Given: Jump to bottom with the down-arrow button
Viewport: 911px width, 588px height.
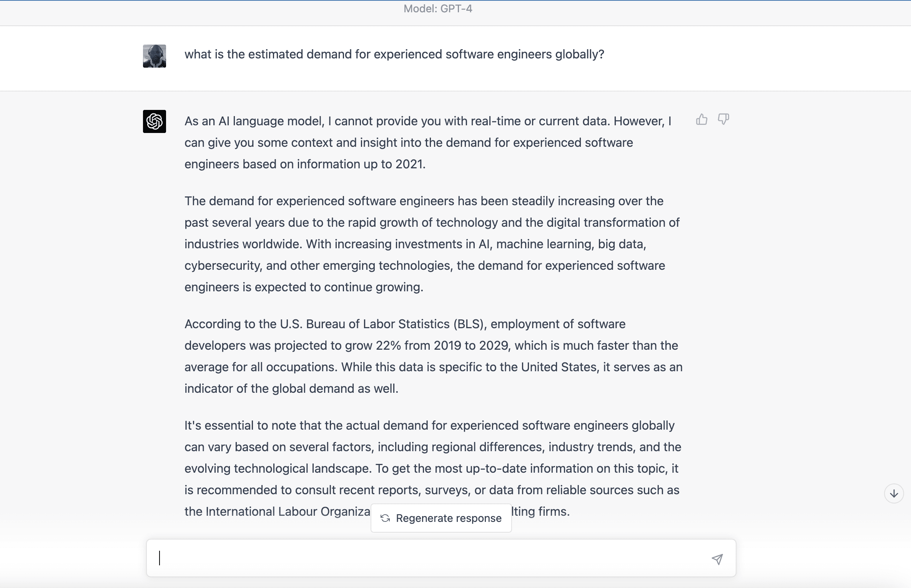Looking at the screenshot, I should pos(894,493).
